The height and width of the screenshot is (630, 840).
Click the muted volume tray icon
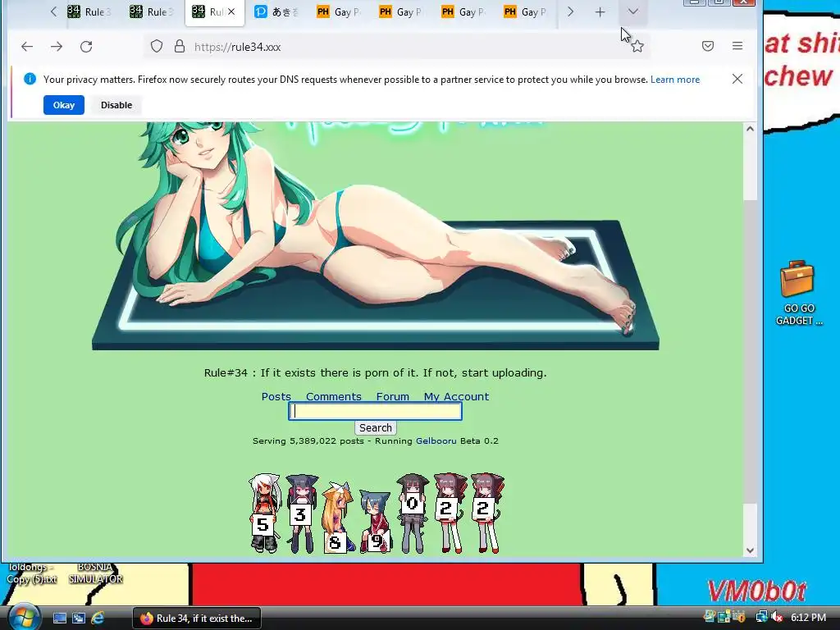pyautogui.click(x=776, y=617)
